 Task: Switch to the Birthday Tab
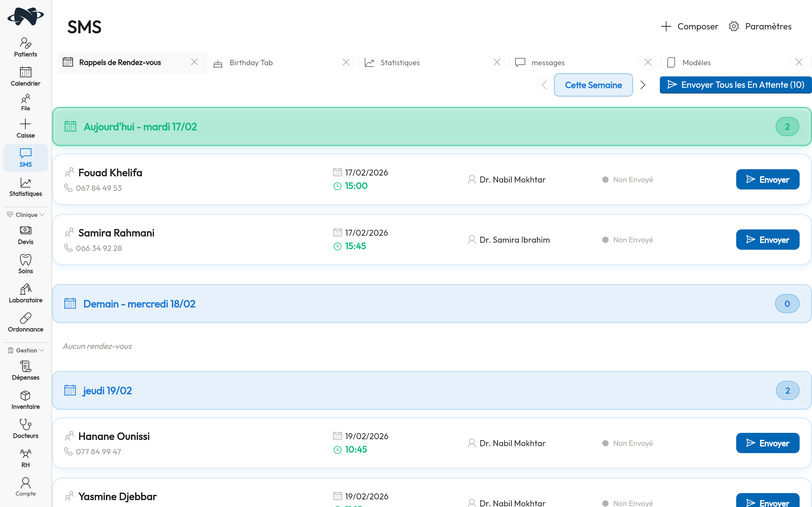[251, 63]
